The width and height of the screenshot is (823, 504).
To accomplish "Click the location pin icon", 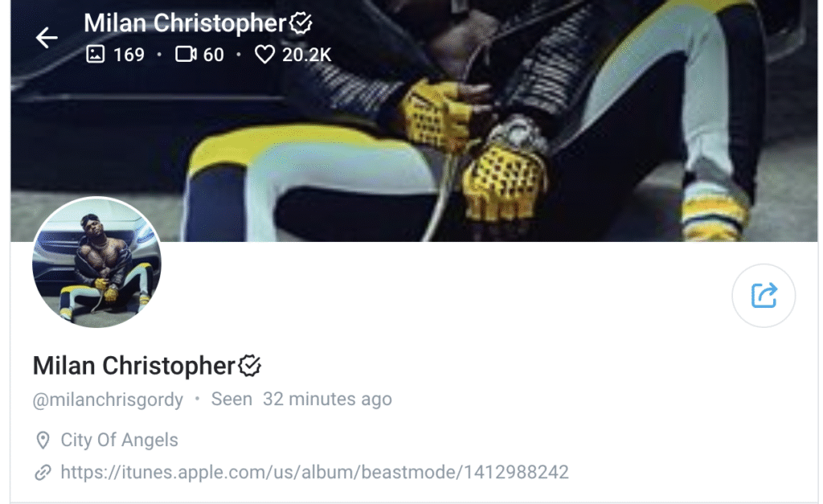I will (x=43, y=440).
